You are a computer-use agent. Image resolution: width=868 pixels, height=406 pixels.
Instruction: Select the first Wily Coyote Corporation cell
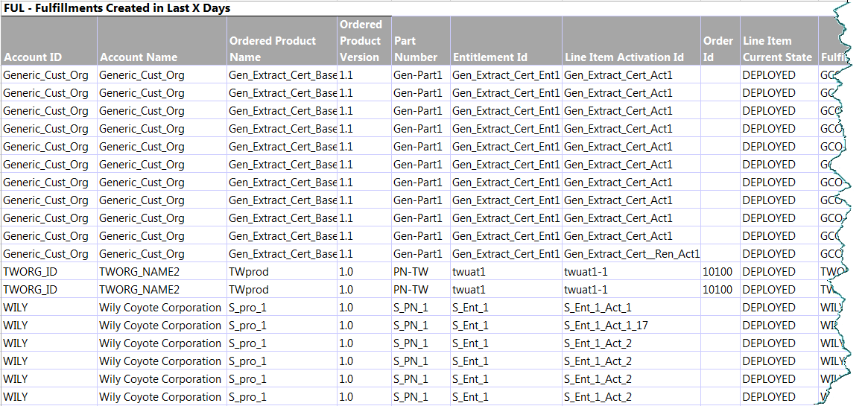160,308
